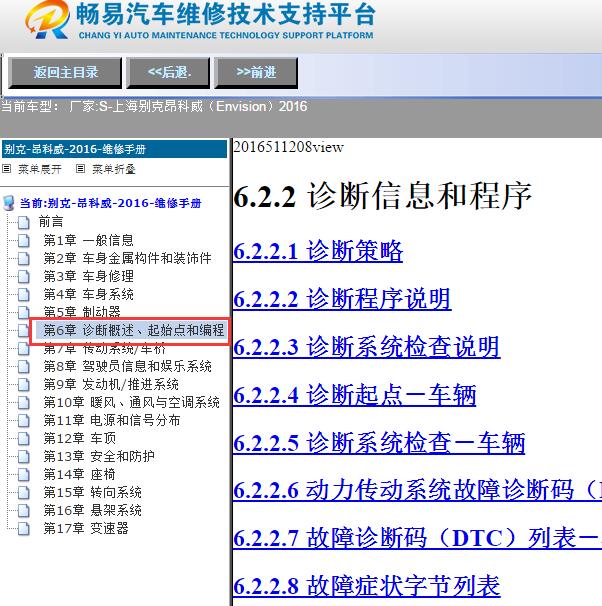The image size is (602, 606).
Task: Click the page icon beside 第11章
Action: coord(24,421)
